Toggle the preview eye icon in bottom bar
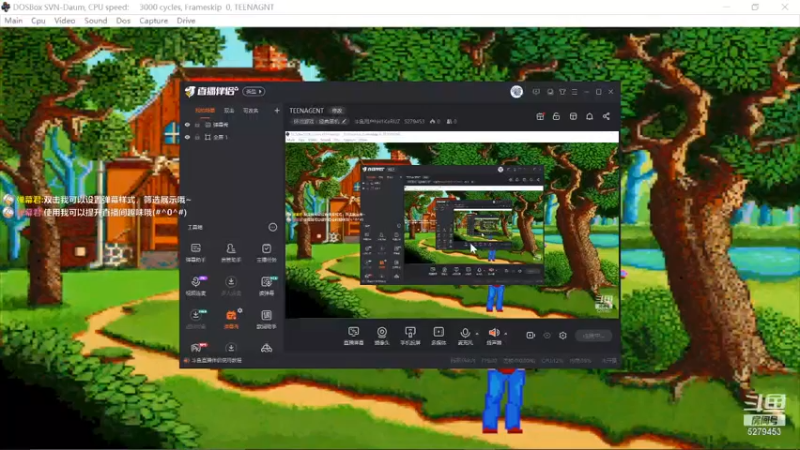The width and height of the screenshot is (800, 450). (547, 335)
